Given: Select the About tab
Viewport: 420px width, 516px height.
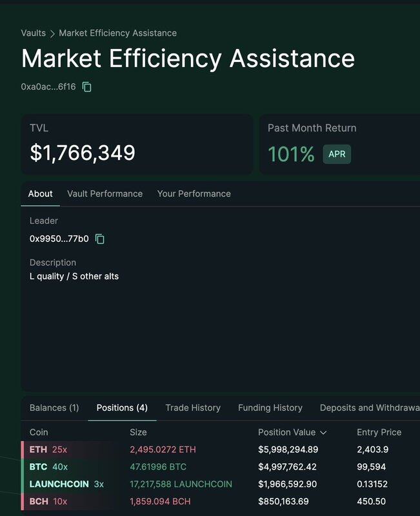Looking at the screenshot, I should (x=40, y=193).
